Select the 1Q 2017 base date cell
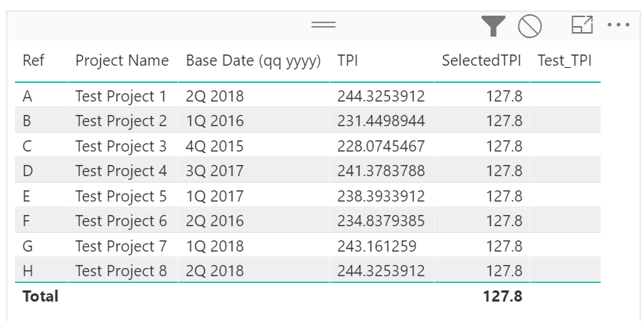Viewport: 644px width, 321px height. 215,196
